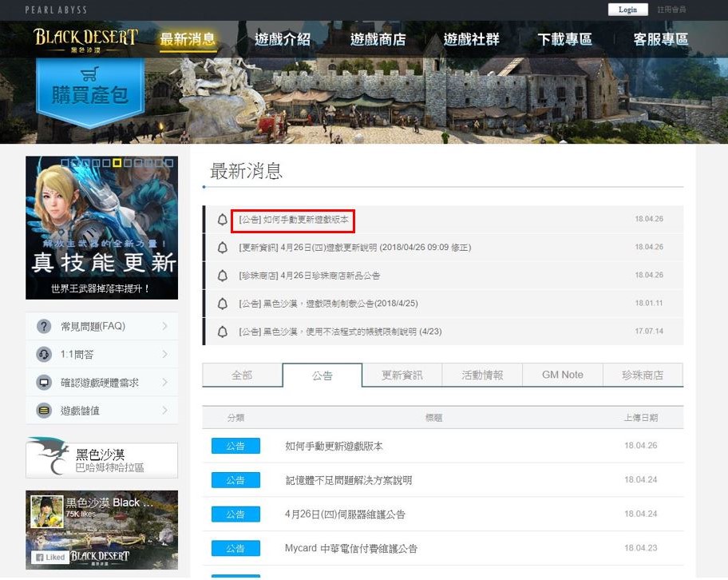Click the Login button
Screen dimensions: 728x580
[627, 10]
